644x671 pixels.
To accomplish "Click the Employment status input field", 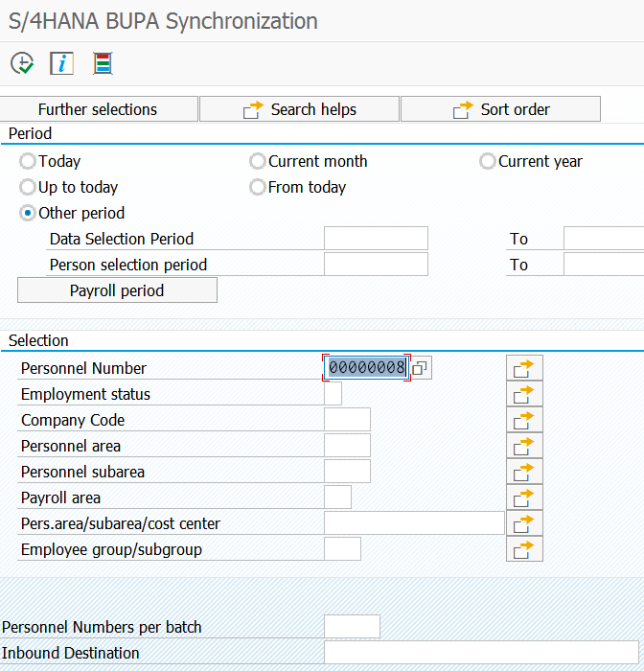I will (x=333, y=394).
